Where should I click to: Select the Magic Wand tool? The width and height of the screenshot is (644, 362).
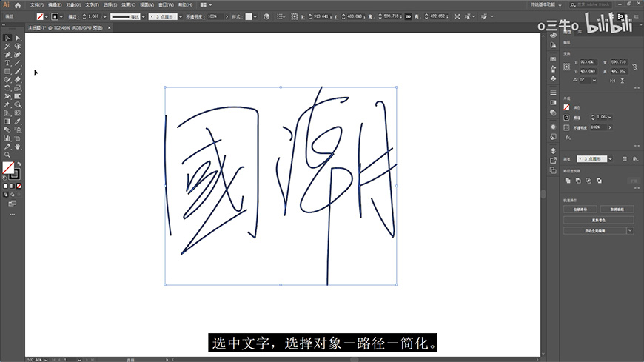tap(7, 46)
